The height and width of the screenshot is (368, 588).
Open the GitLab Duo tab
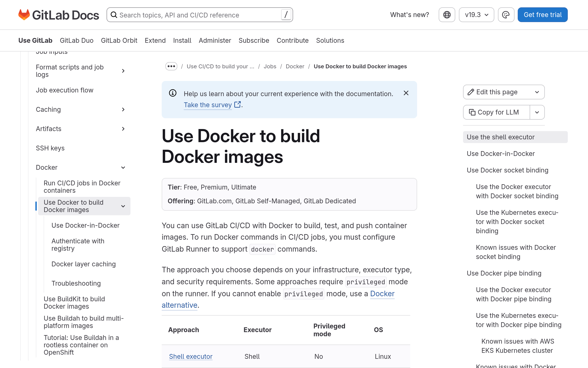[76, 40]
